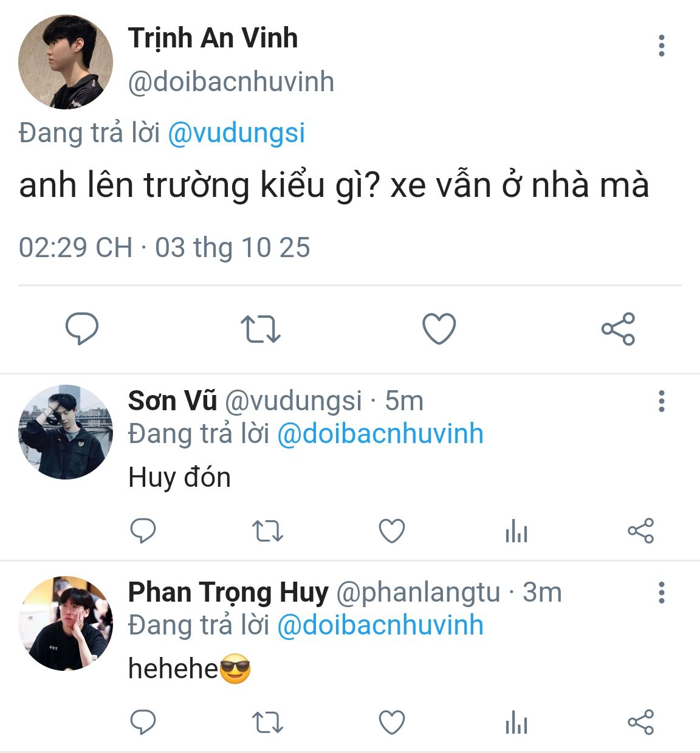Reply to Sơn Vũ's "Huy đón" tweet
The image size is (700, 753).
[x=143, y=531]
